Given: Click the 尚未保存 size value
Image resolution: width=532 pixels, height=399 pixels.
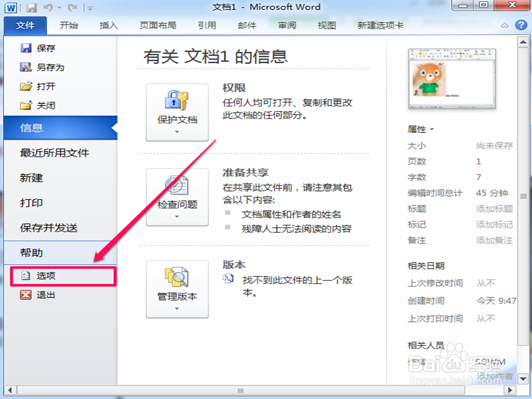Looking at the screenshot, I should 494,146.
